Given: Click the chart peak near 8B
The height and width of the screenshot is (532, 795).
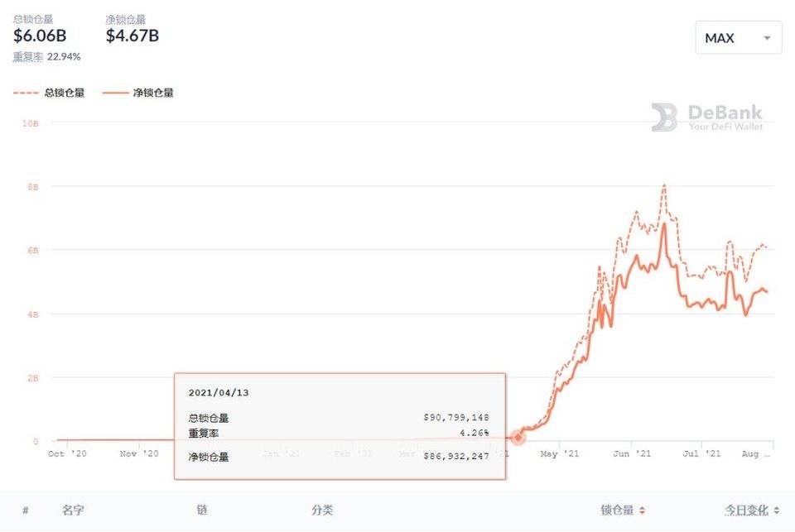Looking at the screenshot, I should click(664, 186).
